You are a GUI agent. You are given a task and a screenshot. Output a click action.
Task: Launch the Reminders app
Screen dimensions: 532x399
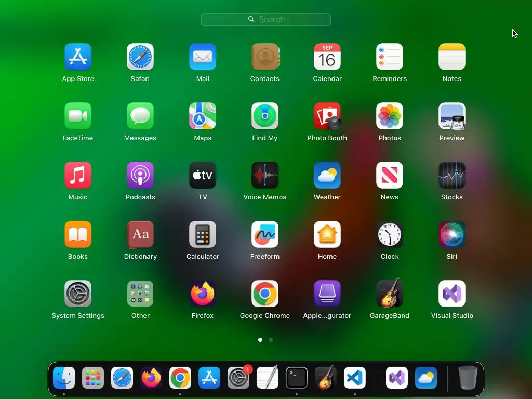[x=390, y=57]
